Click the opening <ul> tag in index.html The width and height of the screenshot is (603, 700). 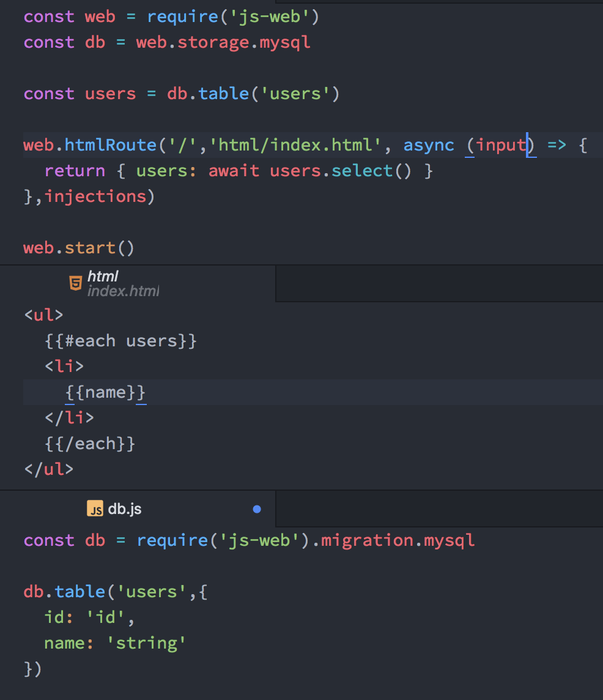43,315
